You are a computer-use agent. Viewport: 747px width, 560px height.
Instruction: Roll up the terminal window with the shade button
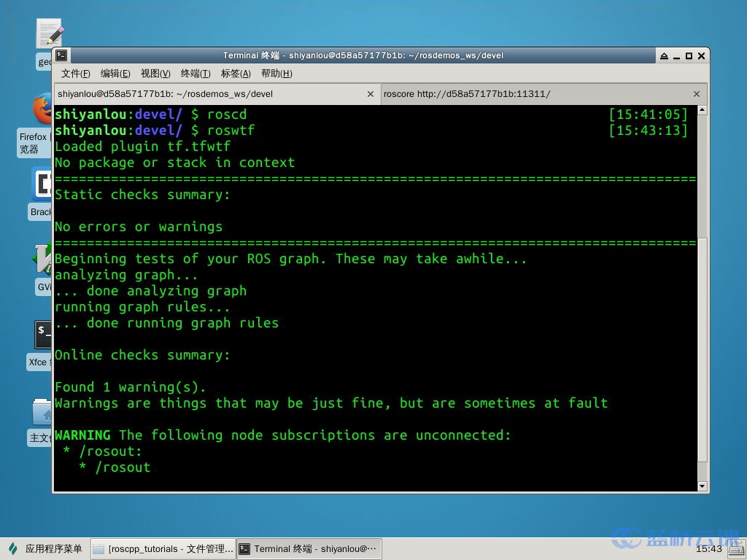pos(664,55)
